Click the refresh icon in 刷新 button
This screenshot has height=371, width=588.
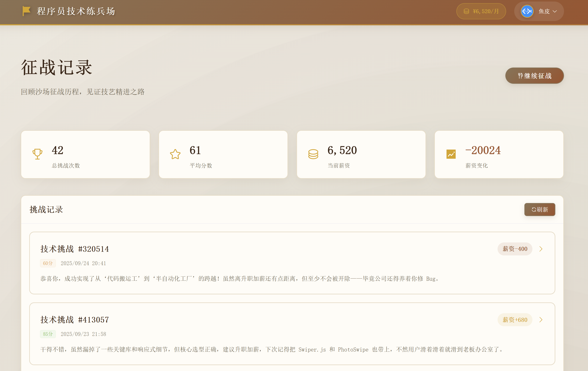(534, 210)
